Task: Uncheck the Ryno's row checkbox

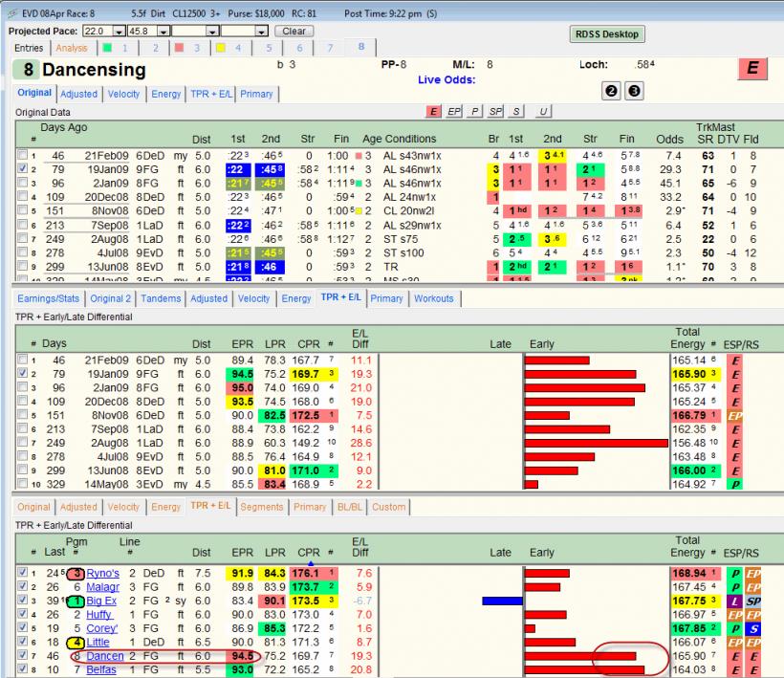Action: (23, 572)
